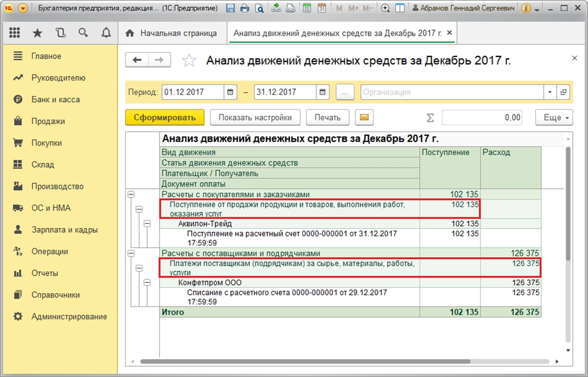Open the Операции section

(59, 251)
